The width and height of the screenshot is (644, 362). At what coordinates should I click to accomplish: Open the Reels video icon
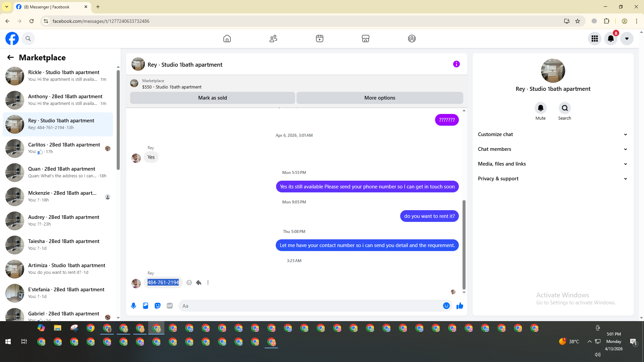tap(320, 39)
